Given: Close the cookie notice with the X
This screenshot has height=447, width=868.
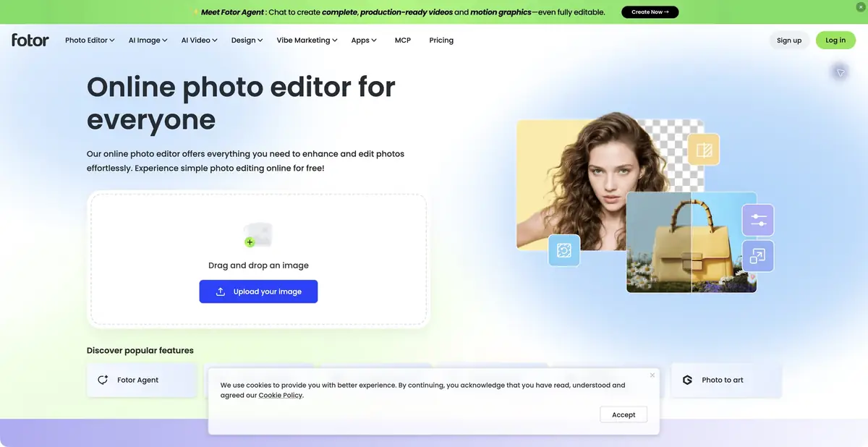Looking at the screenshot, I should tap(652, 375).
